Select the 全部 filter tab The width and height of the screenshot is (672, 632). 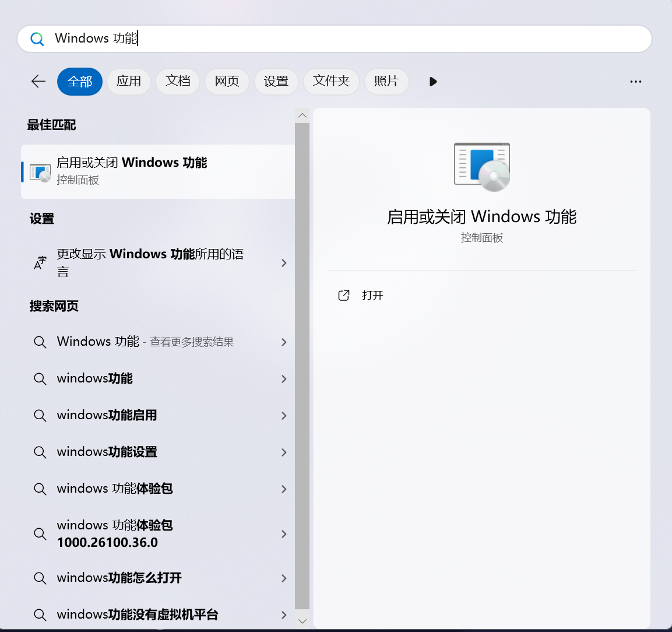[x=80, y=82]
